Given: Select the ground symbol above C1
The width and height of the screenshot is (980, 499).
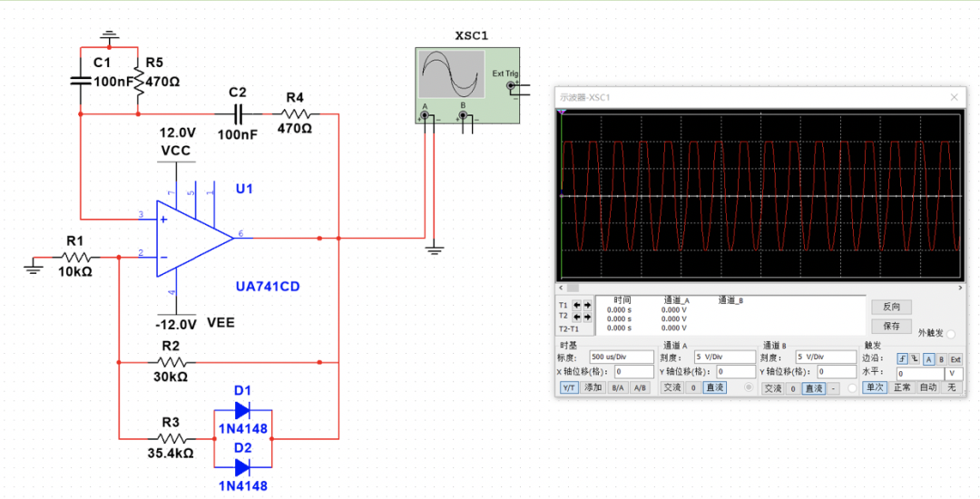Looking at the screenshot, I should [109, 37].
